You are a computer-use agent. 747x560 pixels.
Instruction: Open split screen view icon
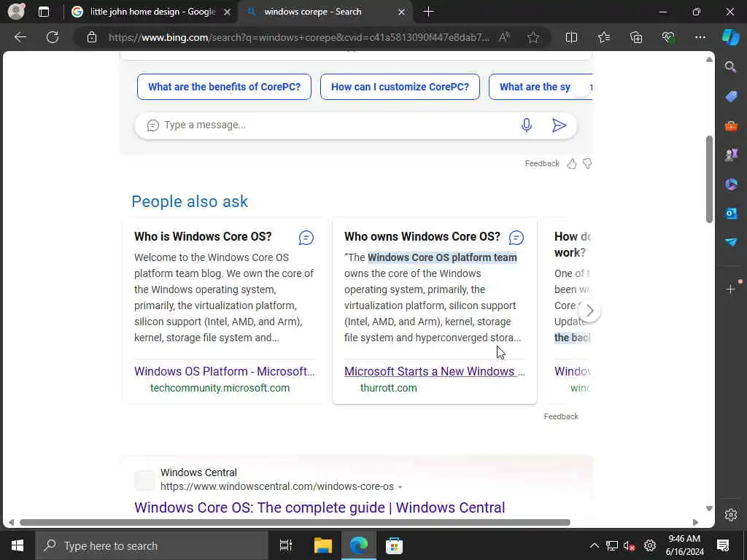[571, 37]
